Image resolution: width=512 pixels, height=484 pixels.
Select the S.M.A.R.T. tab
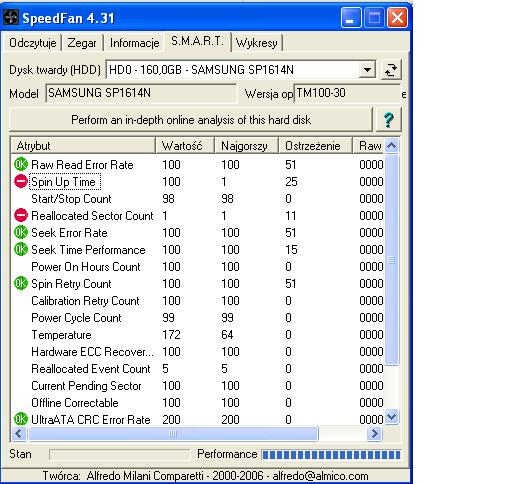pyautogui.click(x=197, y=41)
